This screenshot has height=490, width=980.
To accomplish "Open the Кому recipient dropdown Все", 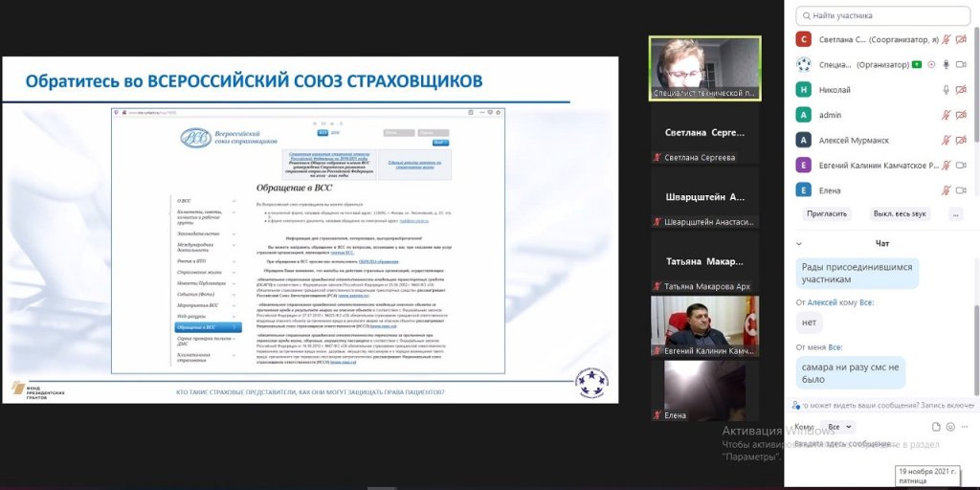I will (x=839, y=427).
